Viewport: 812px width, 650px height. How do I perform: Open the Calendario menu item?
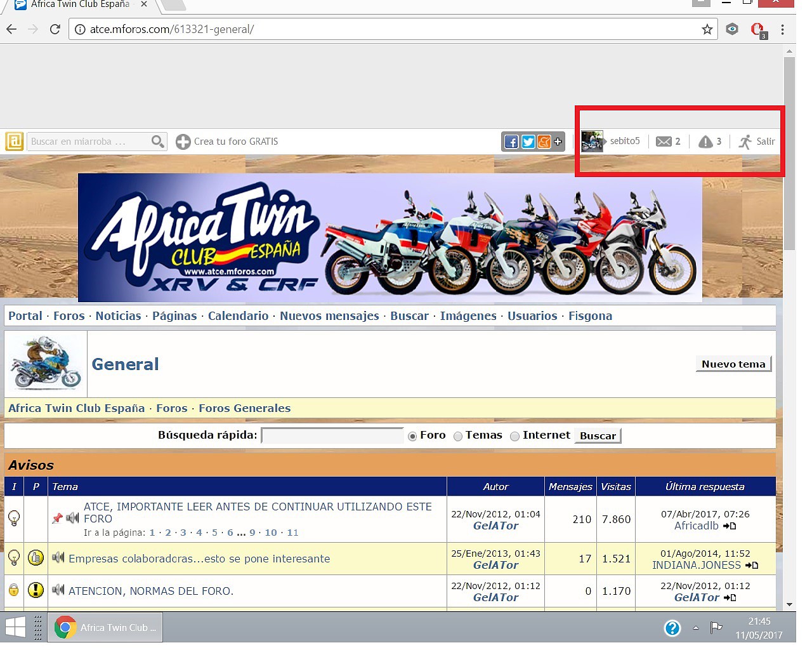[x=239, y=316]
